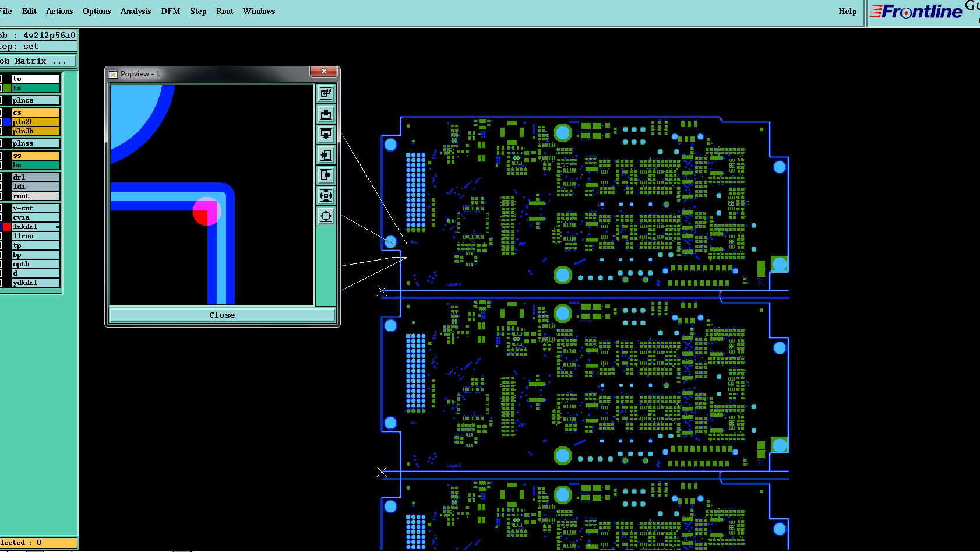Click the step name 'set' field
The height and width of the screenshot is (552, 980).
click(38, 47)
